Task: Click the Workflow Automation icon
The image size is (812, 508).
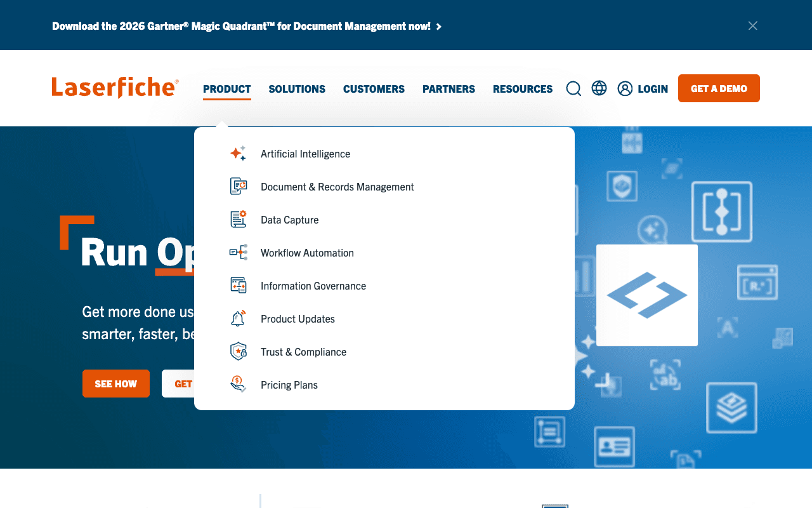Action: click(238, 253)
